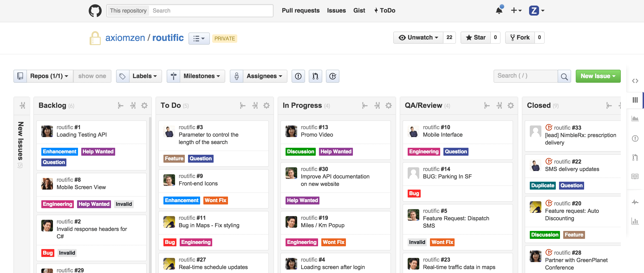The height and width of the screenshot is (273, 644).
Task: Expand the Assignees filter dropdown
Action: [264, 76]
